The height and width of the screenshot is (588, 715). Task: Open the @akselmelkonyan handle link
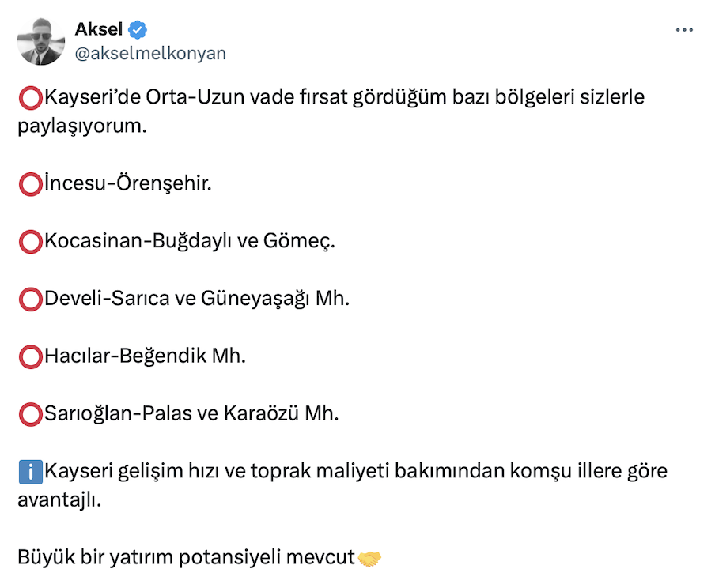tap(149, 53)
